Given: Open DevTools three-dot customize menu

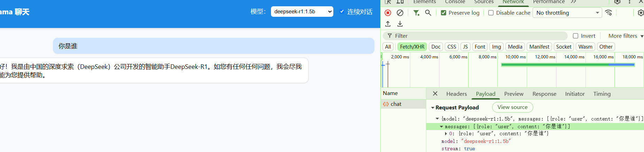Looking at the screenshot, I should tap(629, 2).
